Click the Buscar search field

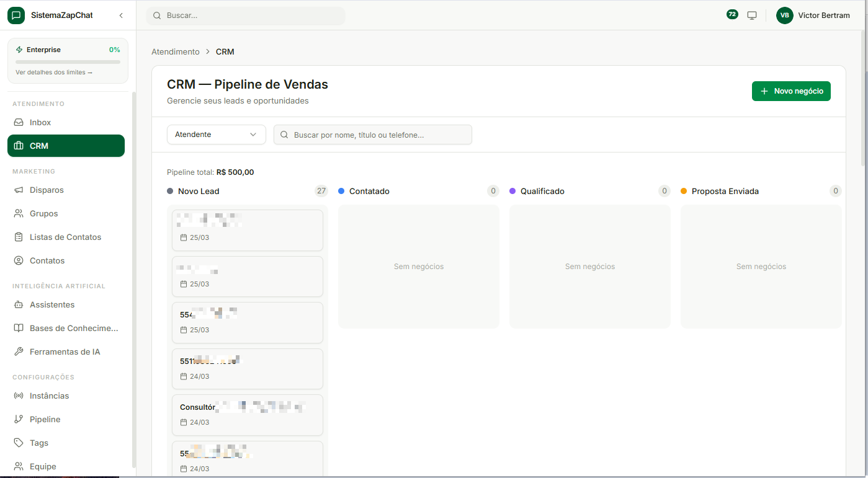tap(245, 15)
